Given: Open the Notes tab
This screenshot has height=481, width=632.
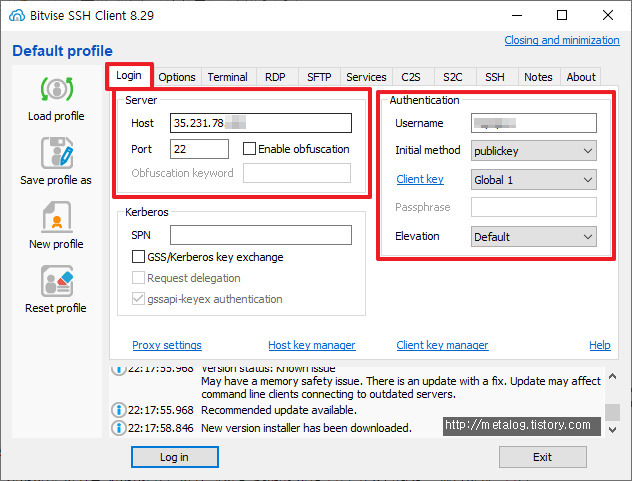Looking at the screenshot, I should click(538, 77).
